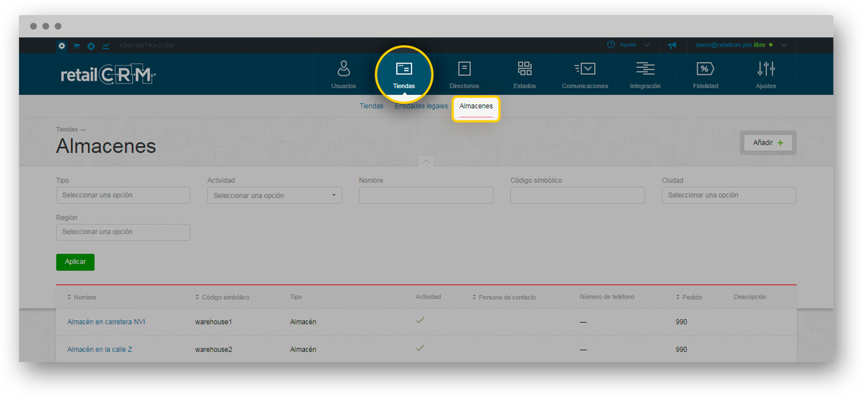This screenshot has height=405, width=868.
Task: Select the warehouse2 code cell
Action: click(x=213, y=350)
